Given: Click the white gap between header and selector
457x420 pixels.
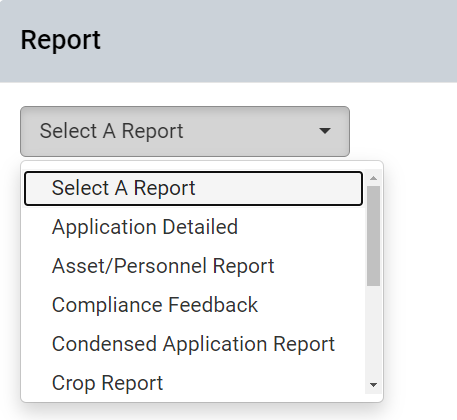Looking at the screenshot, I should [x=228, y=94].
